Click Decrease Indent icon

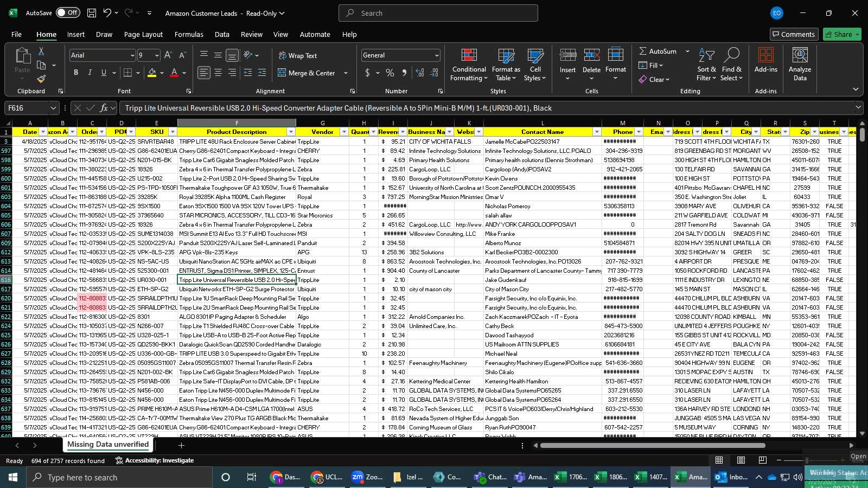248,73
